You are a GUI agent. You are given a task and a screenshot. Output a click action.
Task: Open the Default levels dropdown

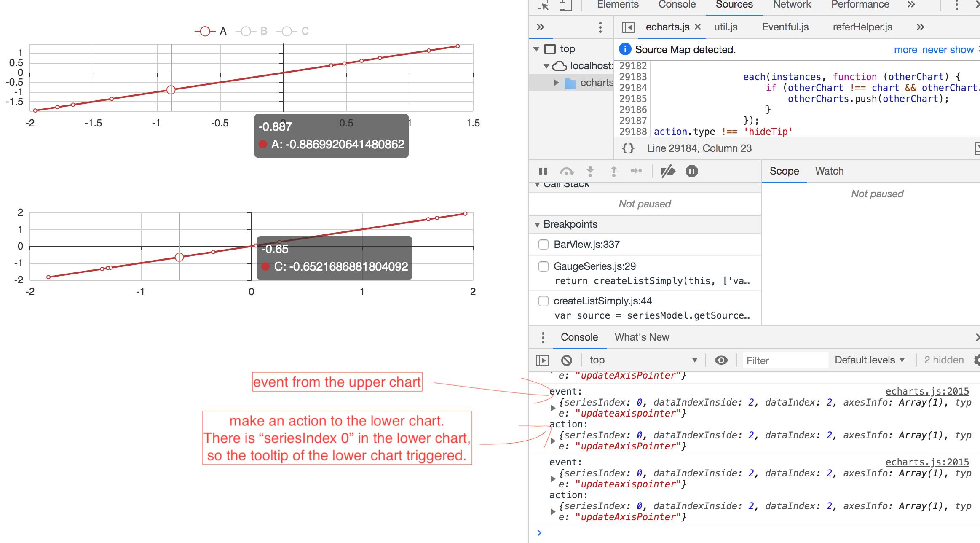[870, 360]
